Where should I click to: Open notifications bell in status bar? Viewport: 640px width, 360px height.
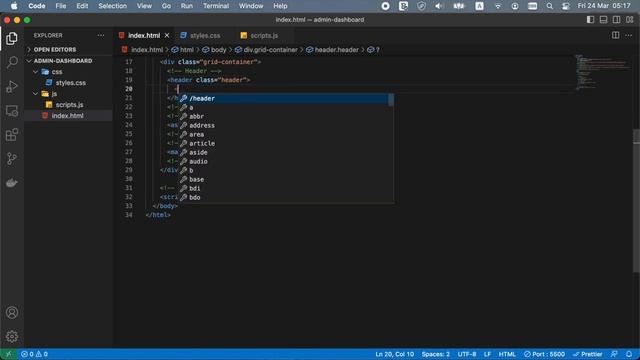tap(629, 354)
